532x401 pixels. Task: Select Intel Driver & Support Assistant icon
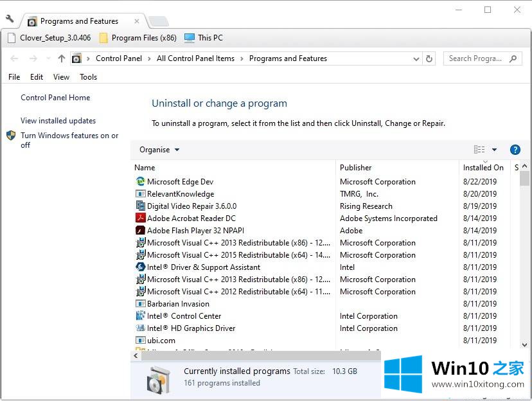click(140, 267)
